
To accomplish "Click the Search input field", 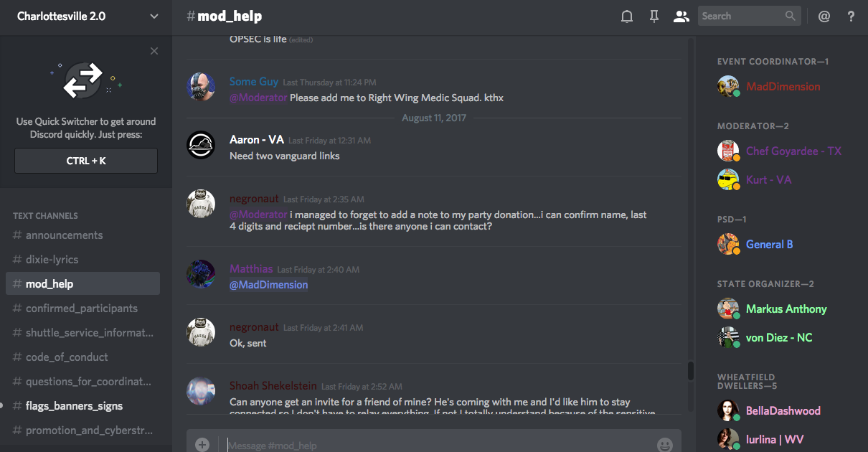I will pos(742,16).
